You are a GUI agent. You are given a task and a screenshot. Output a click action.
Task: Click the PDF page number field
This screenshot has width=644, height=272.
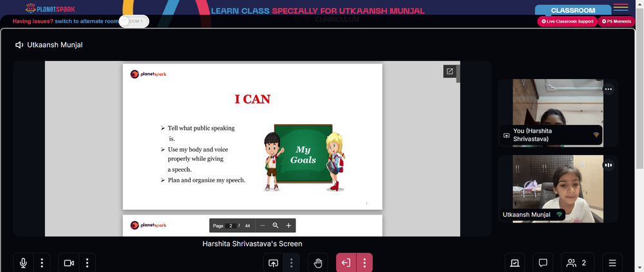click(x=231, y=226)
